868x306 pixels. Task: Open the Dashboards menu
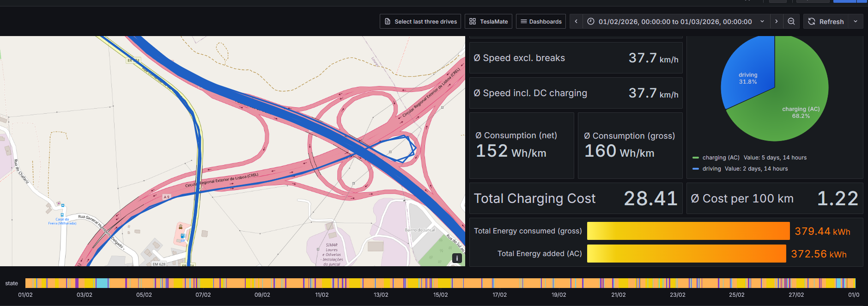[540, 21]
